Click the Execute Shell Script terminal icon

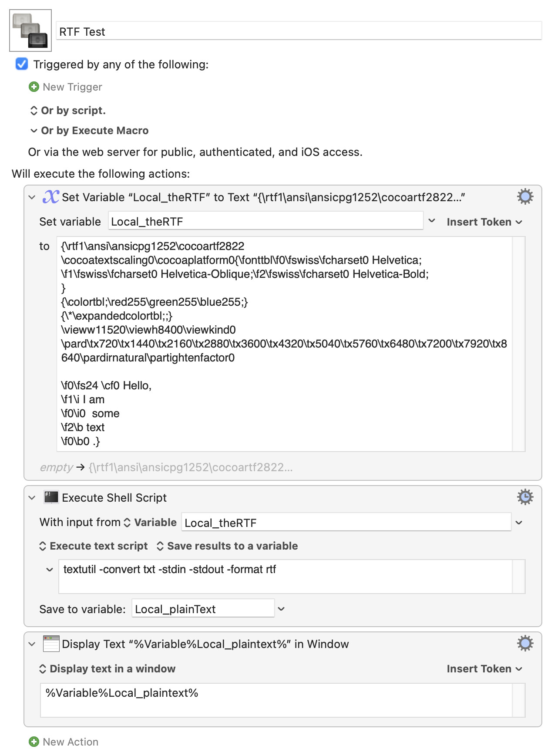pyautogui.click(x=51, y=497)
